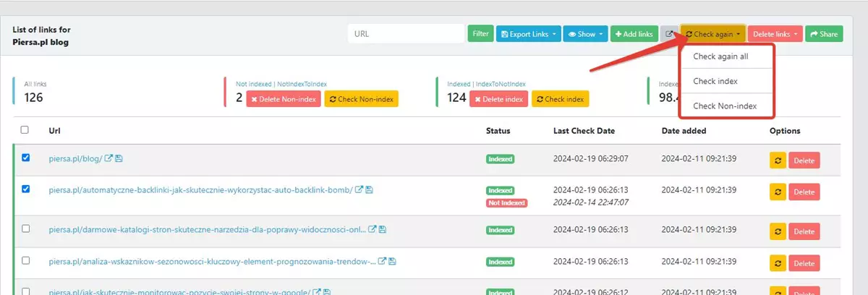This screenshot has width=868, height=295.
Task: Click the Add links button
Action: click(634, 34)
